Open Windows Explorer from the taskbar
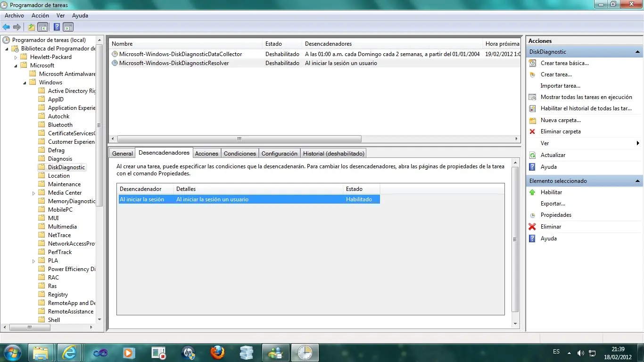Viewport: 644px width, 362px height. 41,352
